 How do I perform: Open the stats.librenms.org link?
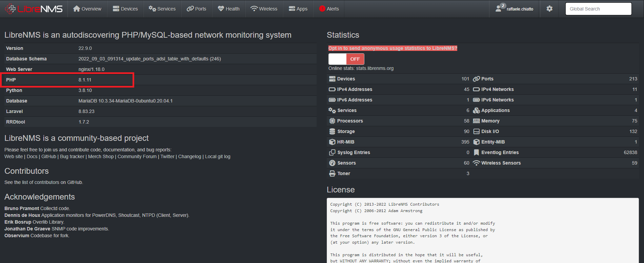375,68
